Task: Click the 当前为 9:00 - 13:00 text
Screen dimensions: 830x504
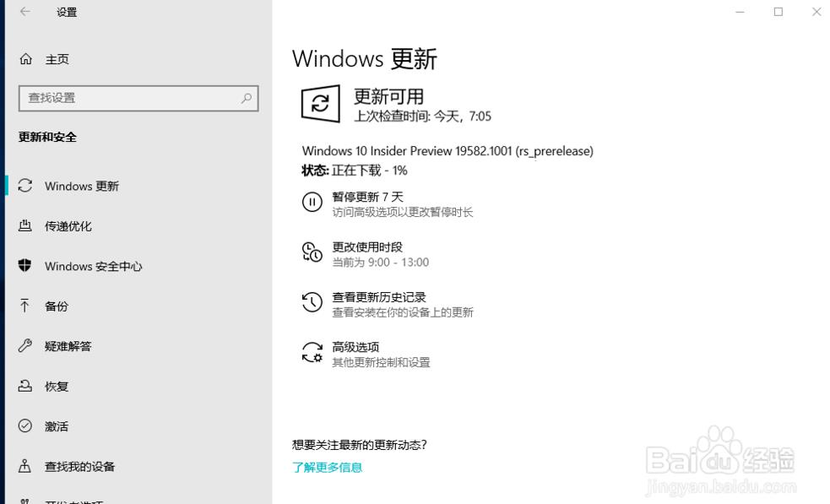Action: pyautogui.click(x=381, y=263)
